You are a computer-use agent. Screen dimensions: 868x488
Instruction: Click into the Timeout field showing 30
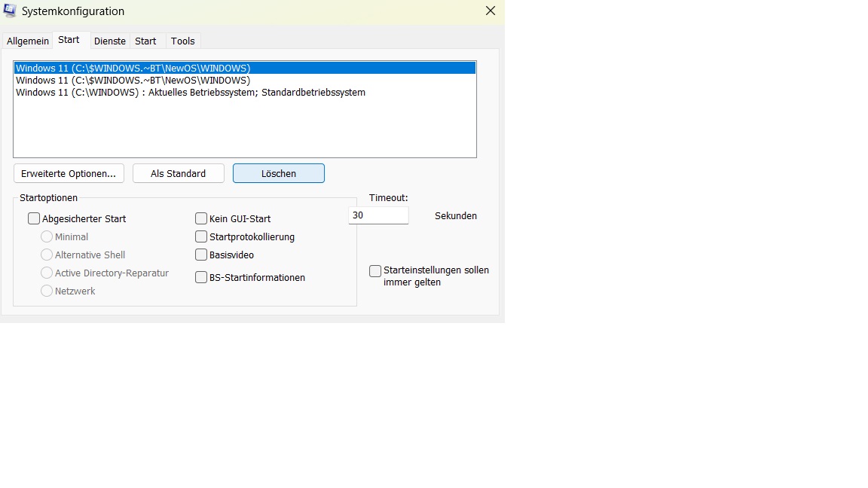(379, 215)
